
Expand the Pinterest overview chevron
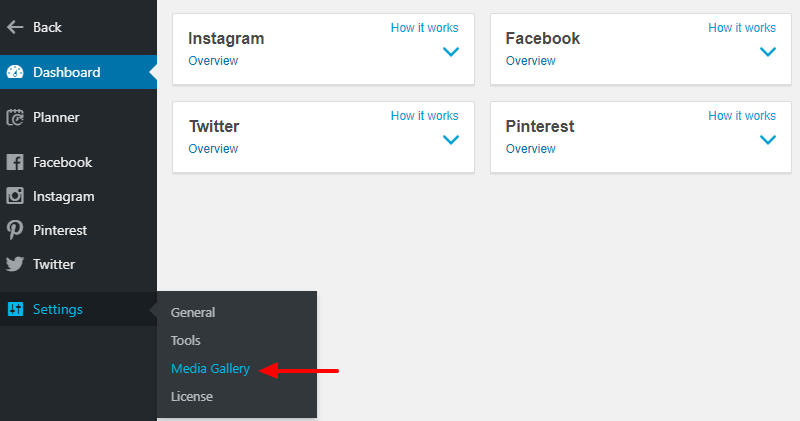tap(768, 140)
